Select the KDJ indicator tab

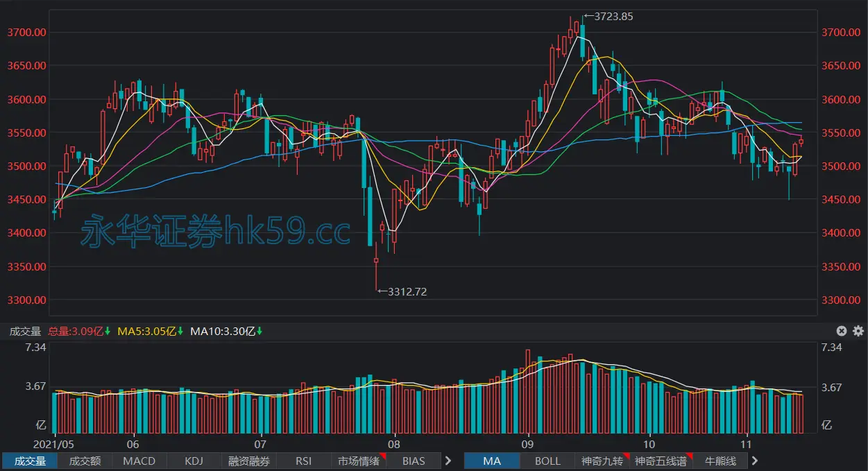click(194, 461)
